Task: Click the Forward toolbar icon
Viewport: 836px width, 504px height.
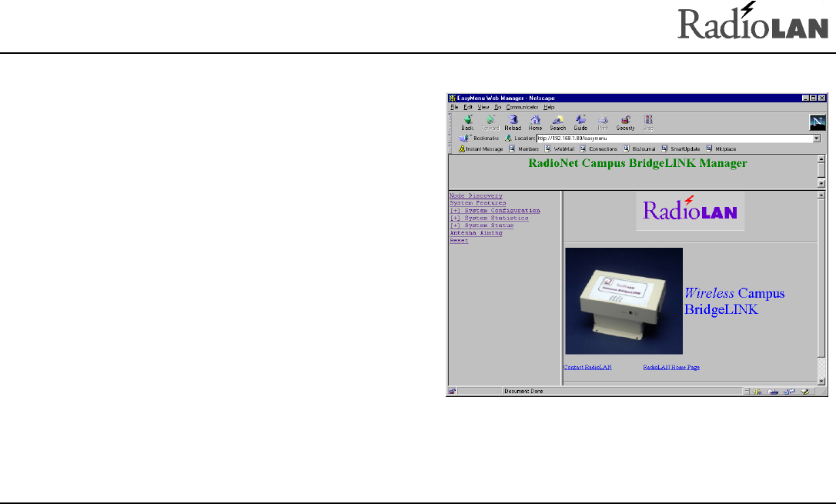Action: pyautogui.click(x=490, y=122)
